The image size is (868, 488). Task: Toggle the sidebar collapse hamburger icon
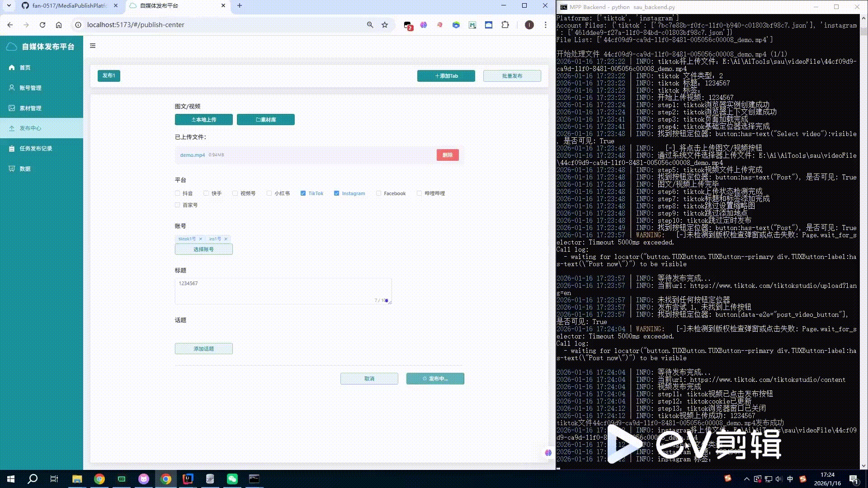[x=93, y=46]
